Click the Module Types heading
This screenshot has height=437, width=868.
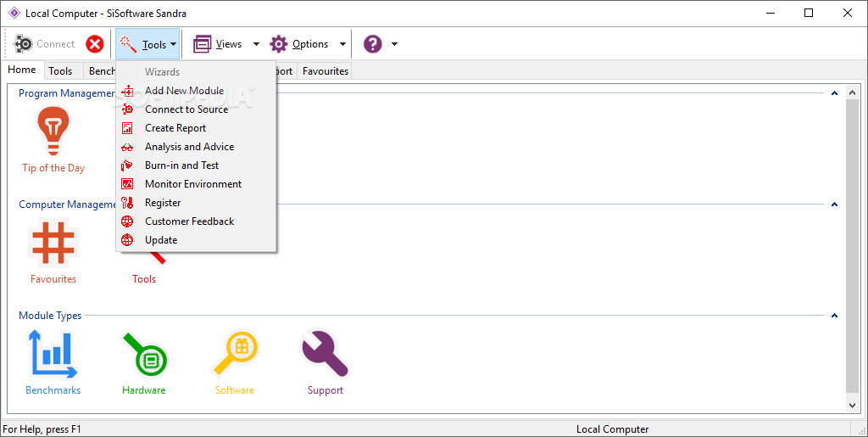coord(50,316)
